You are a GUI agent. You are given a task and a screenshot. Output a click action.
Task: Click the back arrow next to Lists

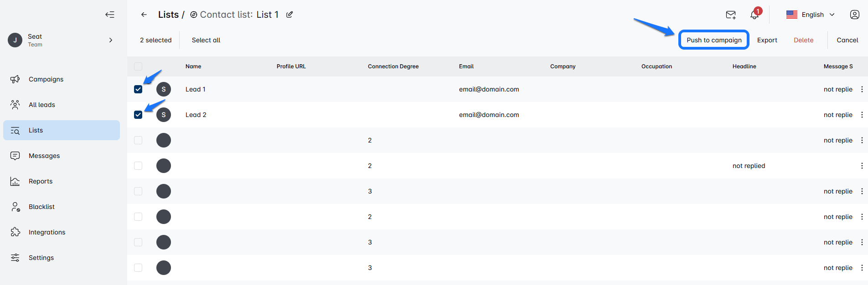pos(144,15)
